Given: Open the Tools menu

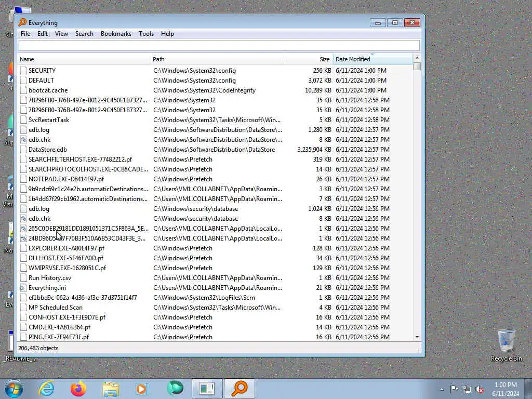Looking at the screenshot, I should pos(146,34).
